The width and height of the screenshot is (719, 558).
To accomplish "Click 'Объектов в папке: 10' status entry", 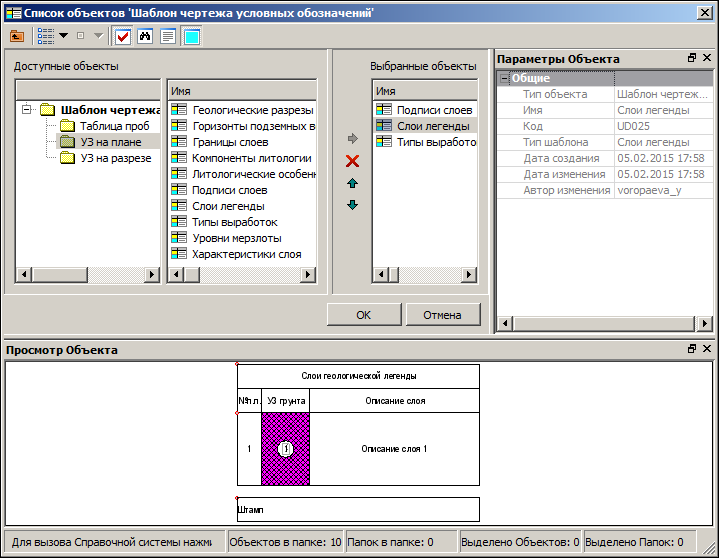I will [285, 542].
